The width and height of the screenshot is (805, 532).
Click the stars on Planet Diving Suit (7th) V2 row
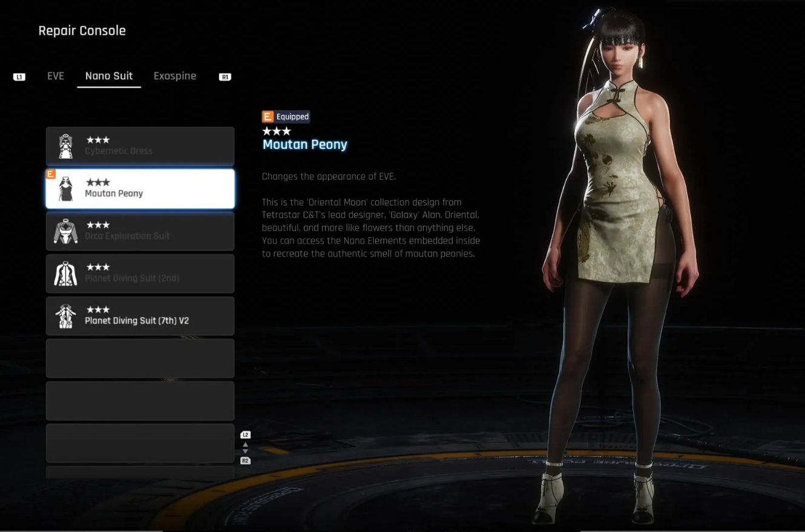[98, 309]
